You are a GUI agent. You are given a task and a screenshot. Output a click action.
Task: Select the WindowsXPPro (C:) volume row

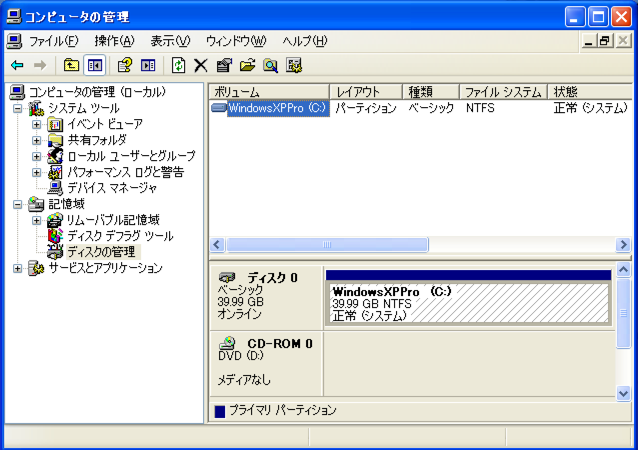coord(420,108)
